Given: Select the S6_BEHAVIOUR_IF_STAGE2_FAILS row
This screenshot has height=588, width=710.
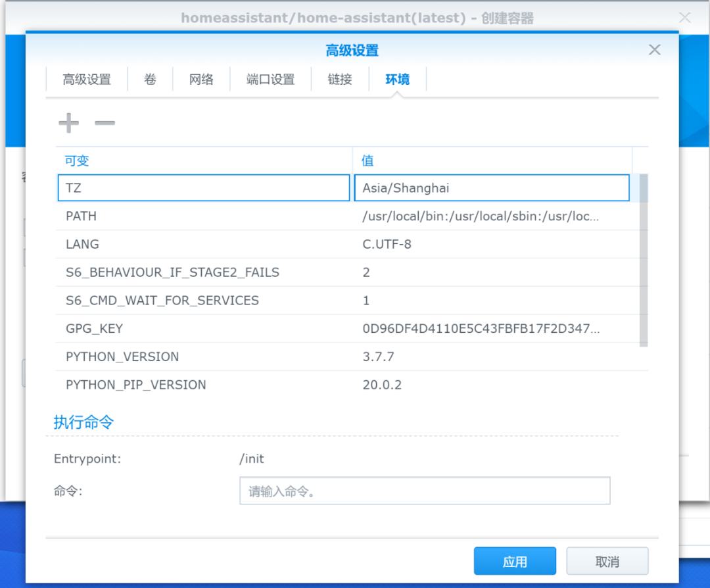Looking at the screenshot, I should pos(352,272).
